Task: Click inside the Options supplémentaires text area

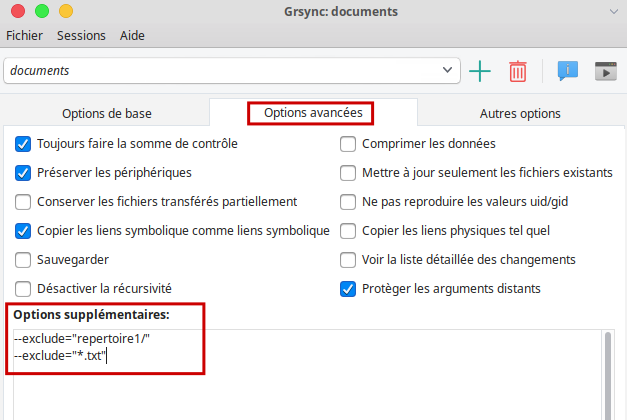Action: [307, 375]
